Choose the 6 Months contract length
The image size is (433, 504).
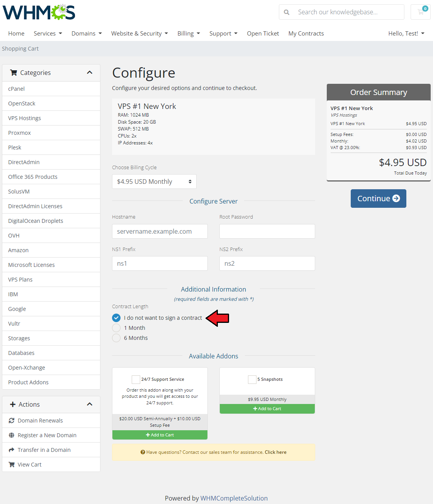tap(116, 338)
